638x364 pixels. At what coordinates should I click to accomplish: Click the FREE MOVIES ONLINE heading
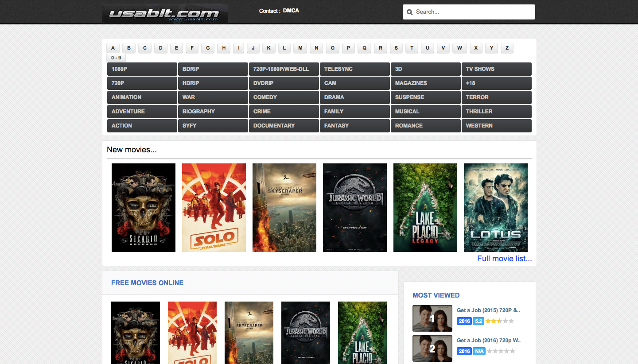[147, 283]
